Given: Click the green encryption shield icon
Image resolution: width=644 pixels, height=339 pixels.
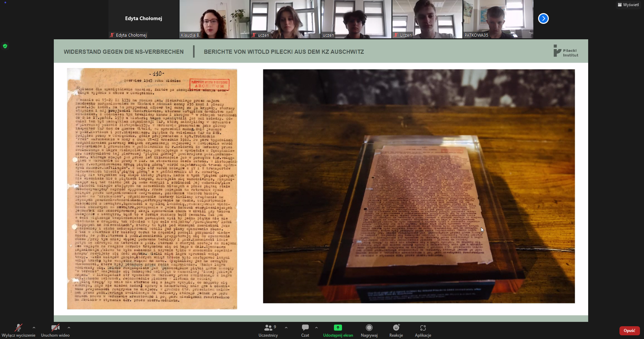Looking at the screenshot, I should [5, 46].
